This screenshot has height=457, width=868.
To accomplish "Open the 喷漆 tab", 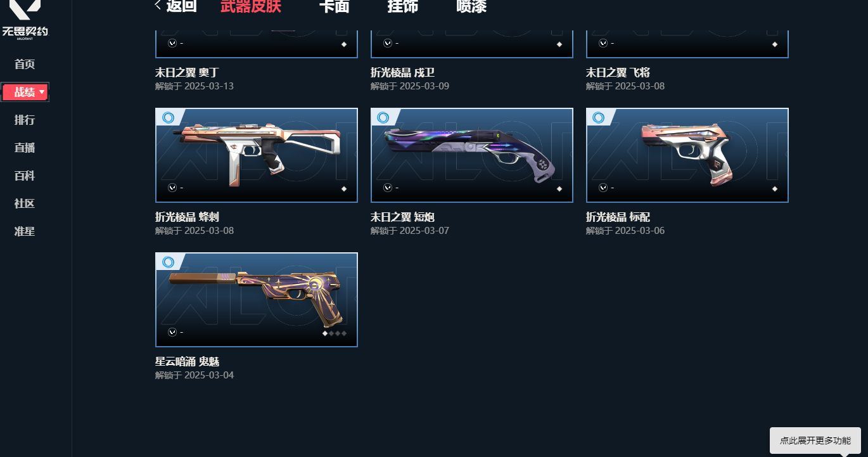I will tap(471, 6).
